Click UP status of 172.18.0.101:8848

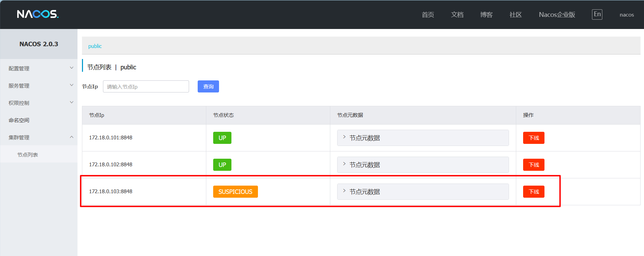222,138
